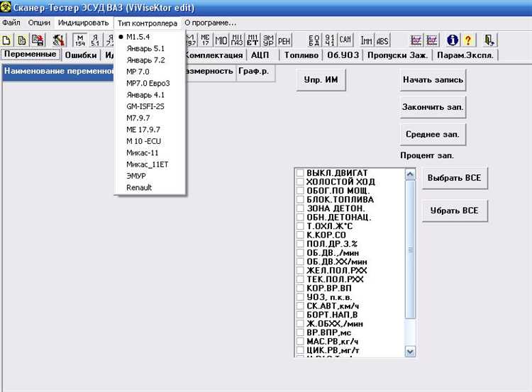Select the M1.5.4 controller toolbar icon

(80, 40)
